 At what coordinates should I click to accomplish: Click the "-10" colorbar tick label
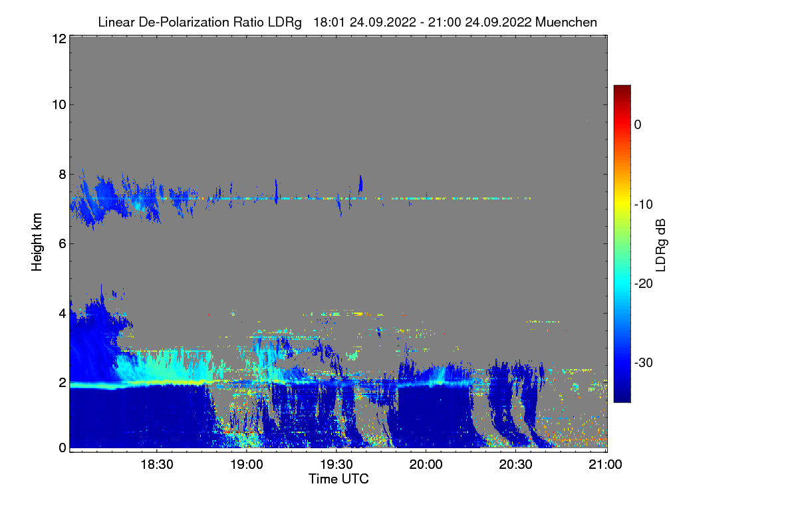644,204
